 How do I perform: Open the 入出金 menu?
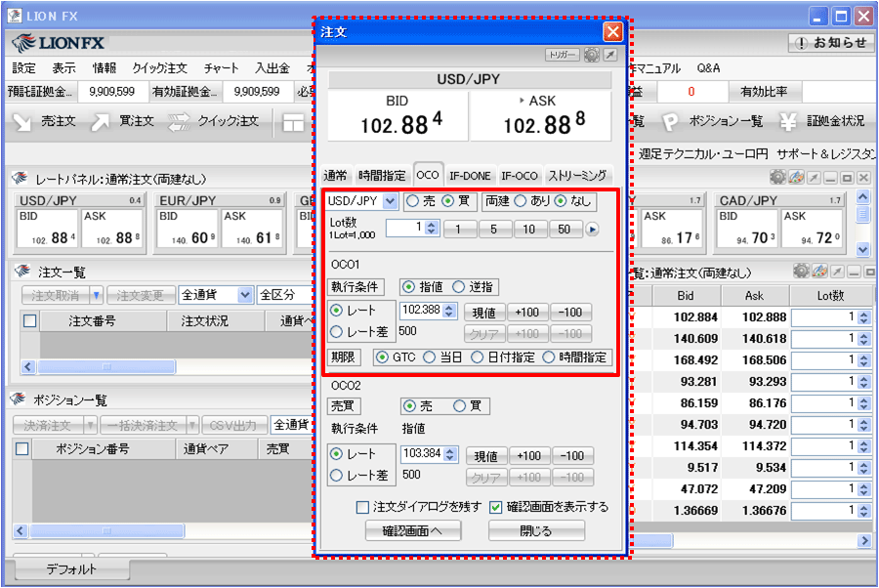tap(272, 68)
